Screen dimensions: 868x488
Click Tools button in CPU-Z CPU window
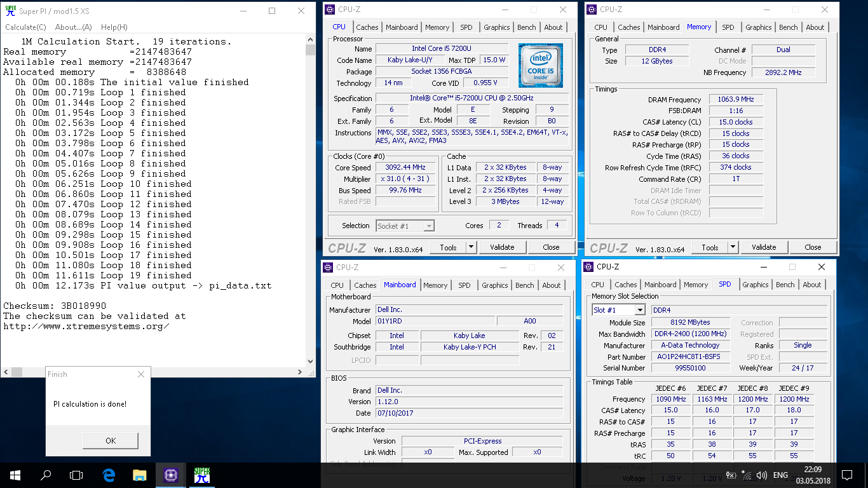448,247
